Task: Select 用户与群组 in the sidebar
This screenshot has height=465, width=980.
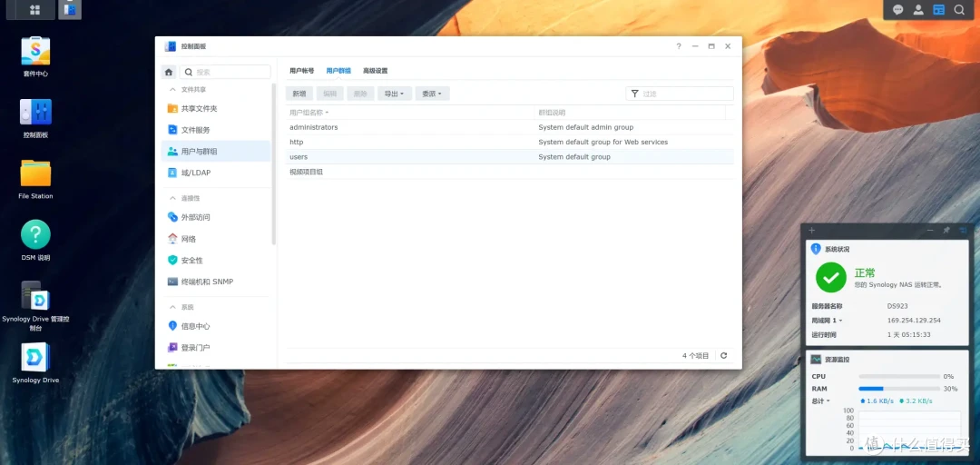Action: [216, 152]
